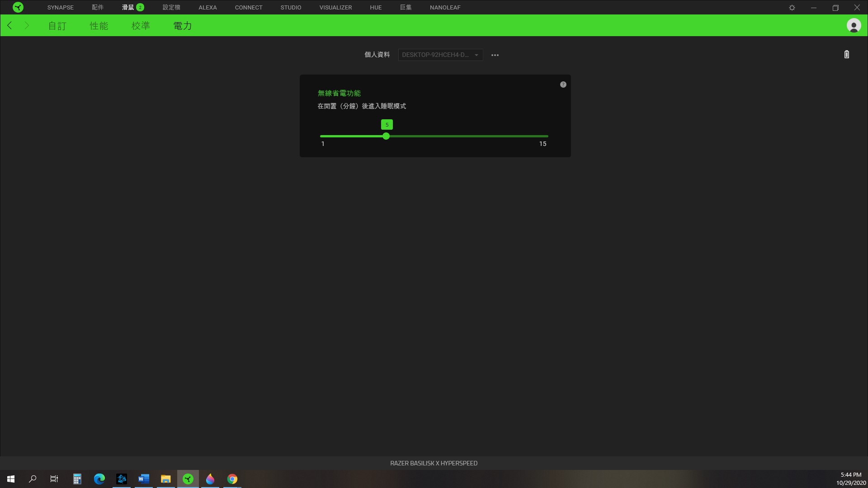The width and height of the screenshot is (868, 488).
Task: Click the slider minimum value 1
Action: pyautogui.click(x=323, y=144)
